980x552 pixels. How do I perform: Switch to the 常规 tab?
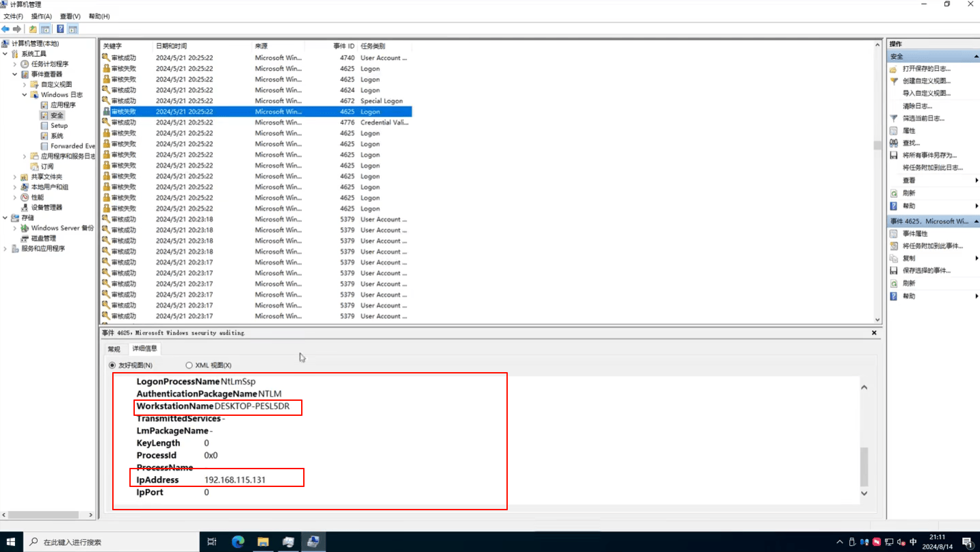pos(114,350)
